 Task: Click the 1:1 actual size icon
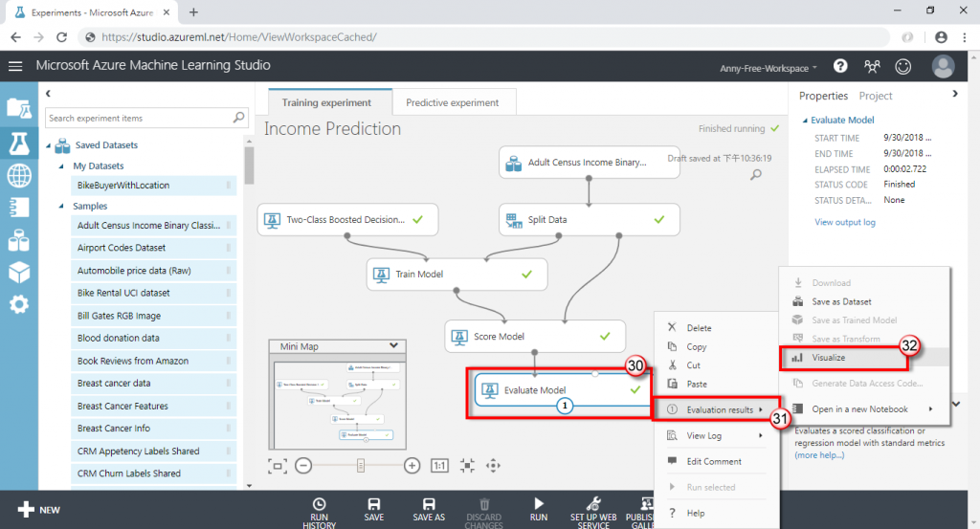click(x=439, y=466)
